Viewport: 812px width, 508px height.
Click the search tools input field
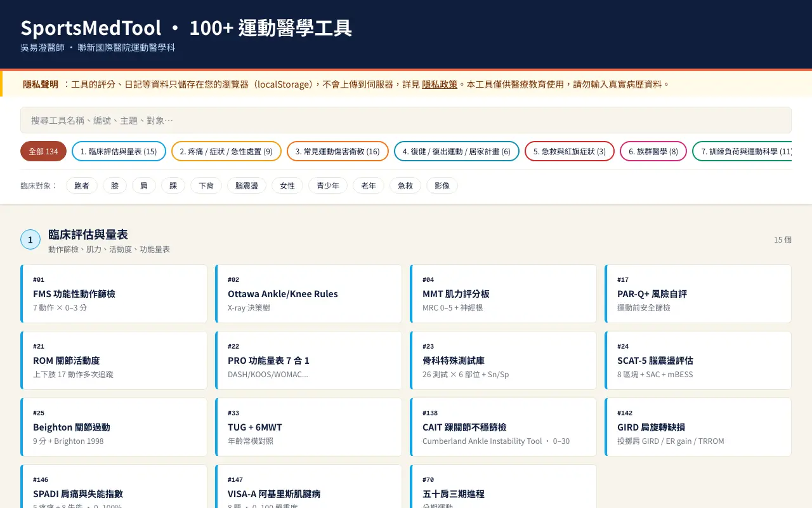coord(406,120)
